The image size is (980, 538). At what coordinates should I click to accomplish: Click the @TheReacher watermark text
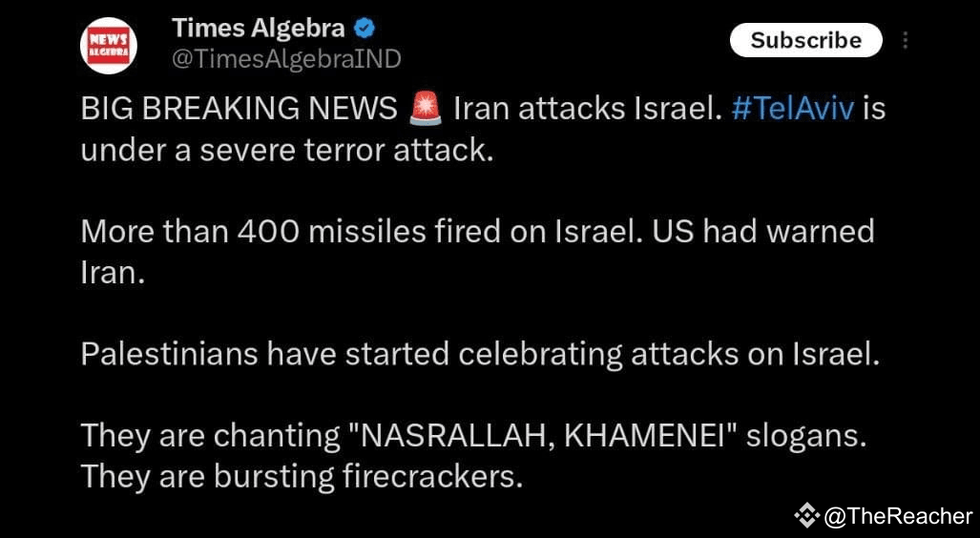(x=899, y=516)
